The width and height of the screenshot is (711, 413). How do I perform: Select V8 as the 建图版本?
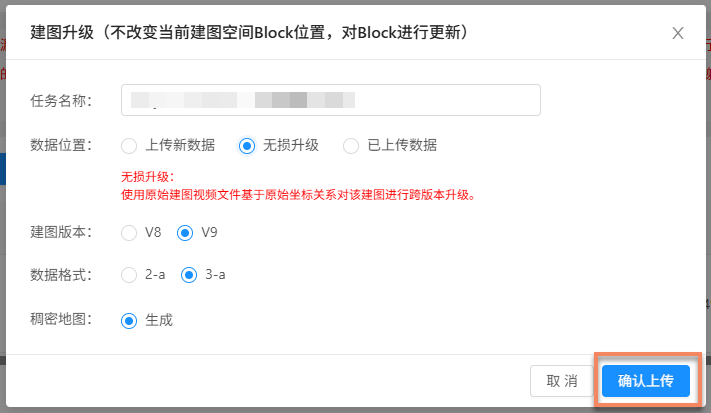(x=128, y=233)
